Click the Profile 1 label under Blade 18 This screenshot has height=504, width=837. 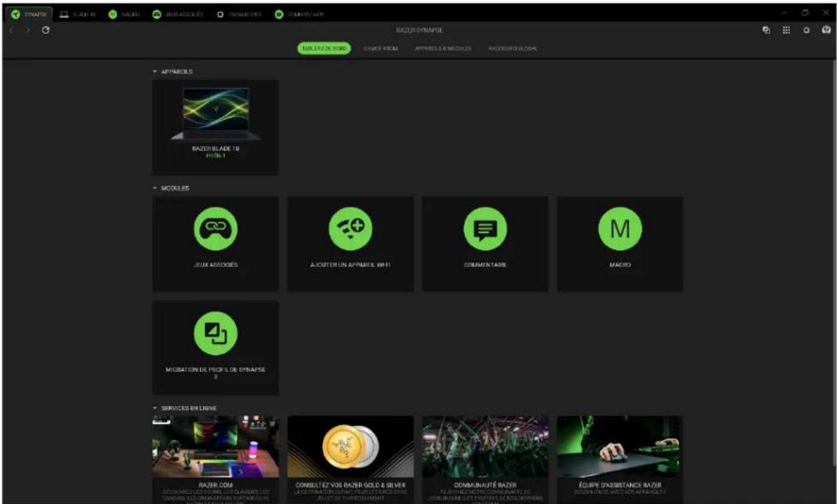pyautogui.click(x=215, y=155)
